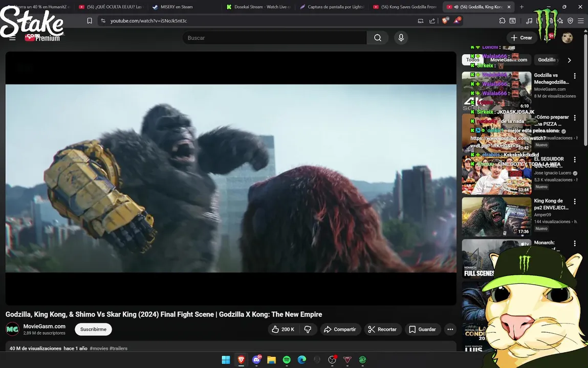Open options menu for the Monarch video
588x368 pixels.
[x=575, y=244]
